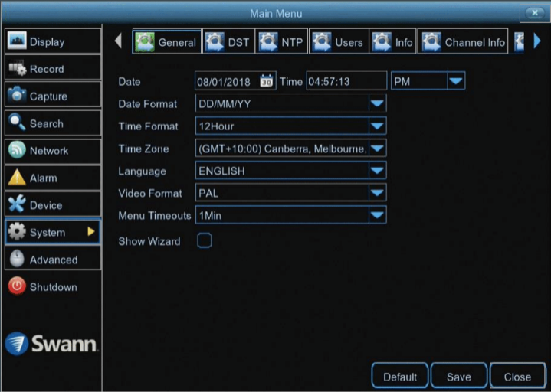Image resolution: width=551 pixels, height=392 pixels.
Task: Open Device settings wrench icon
Action: (x=17, y=205)
